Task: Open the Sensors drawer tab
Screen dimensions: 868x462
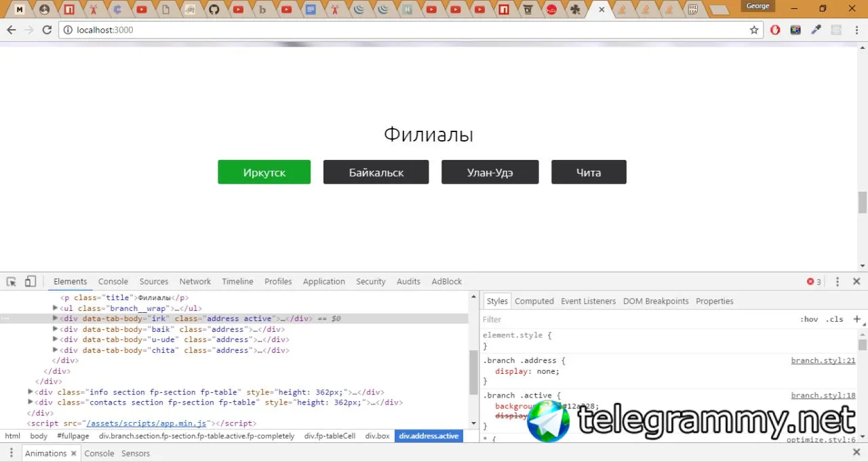Action: pyautogui.click(x=136, y=453)
